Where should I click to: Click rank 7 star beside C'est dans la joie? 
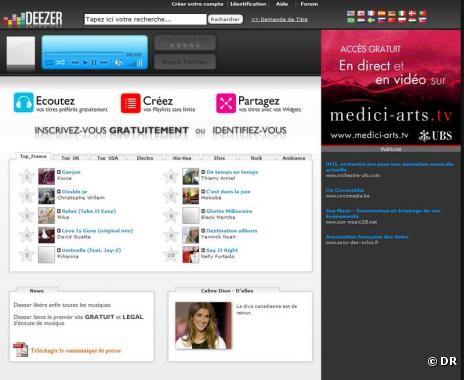click(171, 196)
